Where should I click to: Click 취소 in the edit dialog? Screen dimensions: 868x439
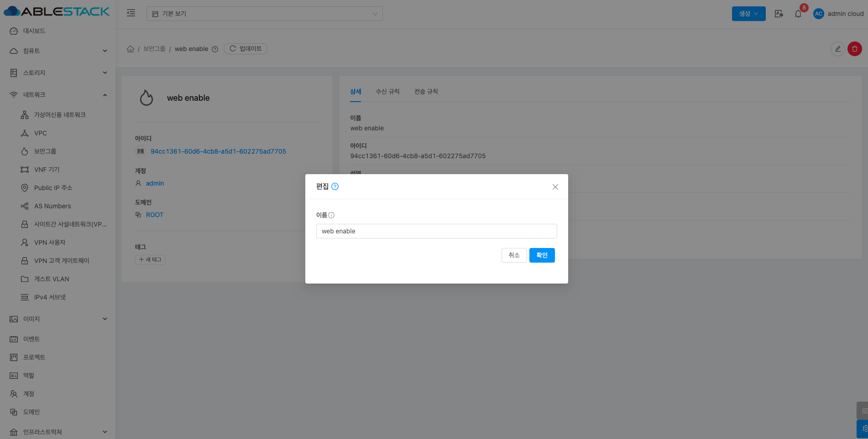click(514, 255)
